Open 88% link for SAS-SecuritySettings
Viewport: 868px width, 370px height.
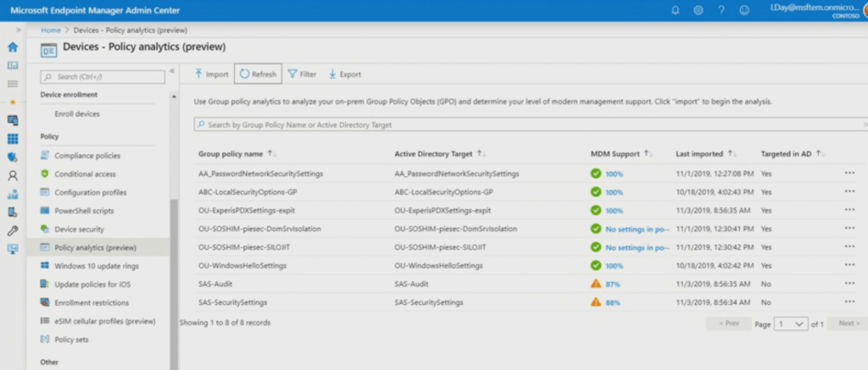(613, 302)
